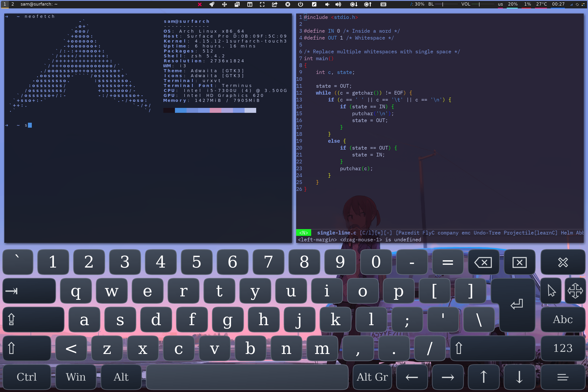Viewport: 588px width, 392px height.
Task: Click the power icon in top bar
Action: pyautogui.click(x=300, y=4)
